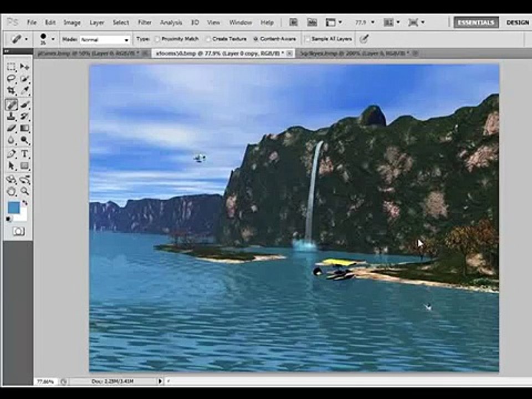Switch to the document tab at 200%

(356, 53)
